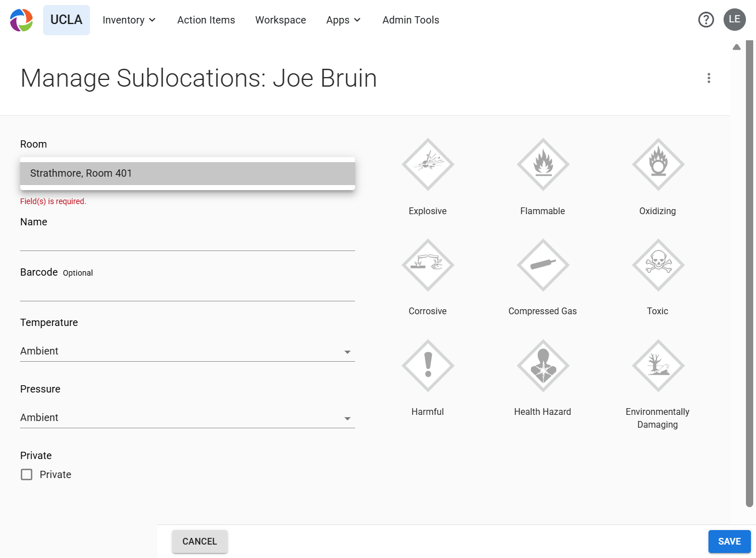The width and height of the screenshot is (756, 558).
Task: Click the Name input field
Action: click(187, 241)
